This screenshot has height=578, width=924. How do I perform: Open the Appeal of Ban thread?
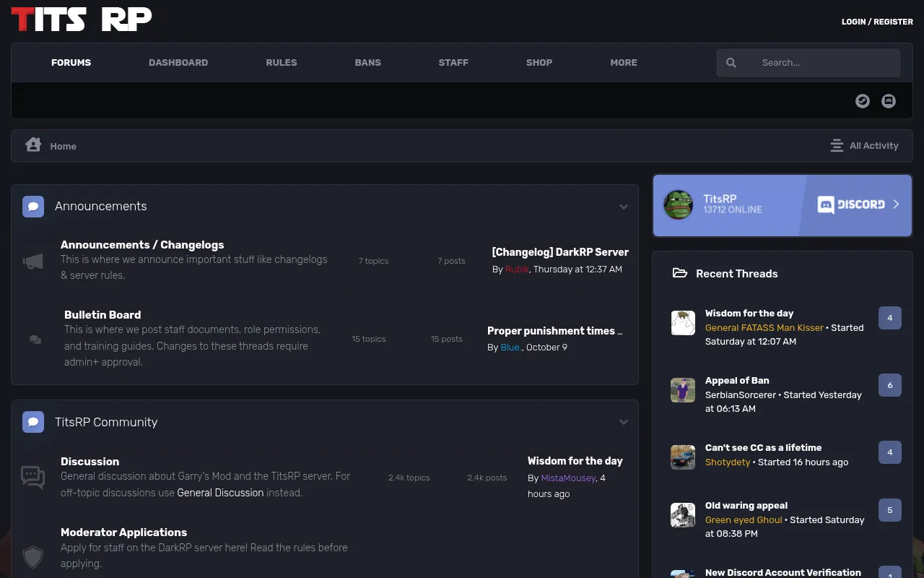(737, 381)
